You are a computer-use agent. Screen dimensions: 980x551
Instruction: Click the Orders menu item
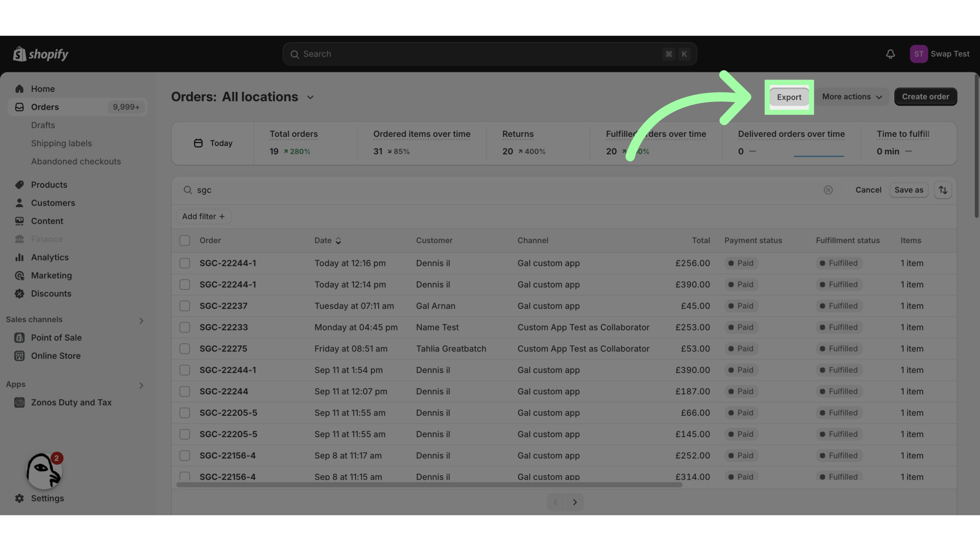tap(44, 106)
